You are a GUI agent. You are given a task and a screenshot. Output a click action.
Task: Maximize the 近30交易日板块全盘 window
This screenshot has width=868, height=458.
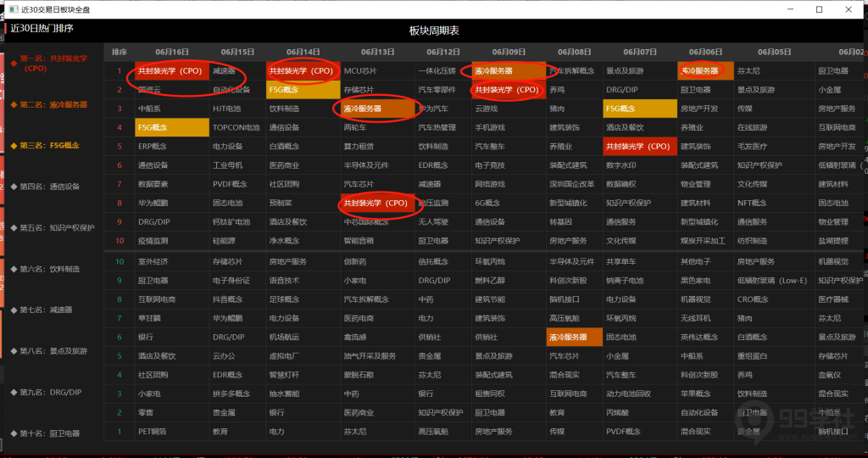click(819, 9)
